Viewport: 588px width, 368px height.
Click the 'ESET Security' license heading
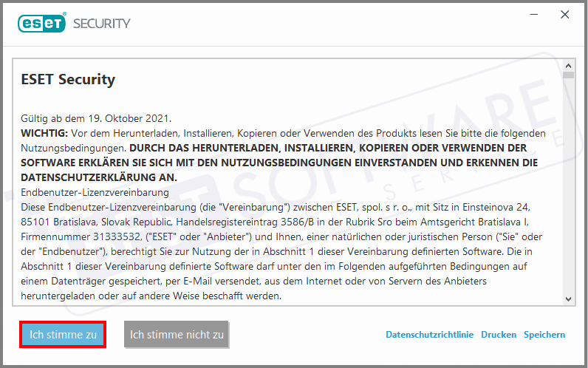68,80
